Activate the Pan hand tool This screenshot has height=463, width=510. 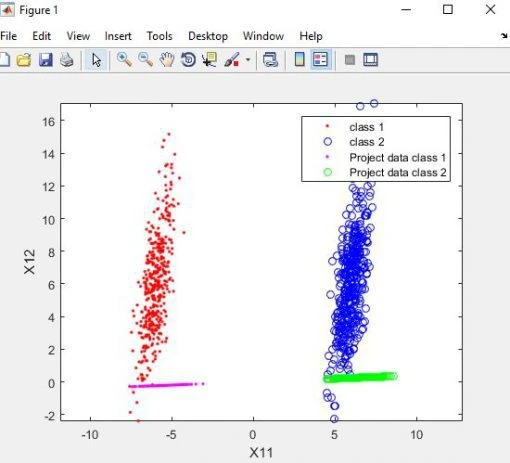(167, 60)
